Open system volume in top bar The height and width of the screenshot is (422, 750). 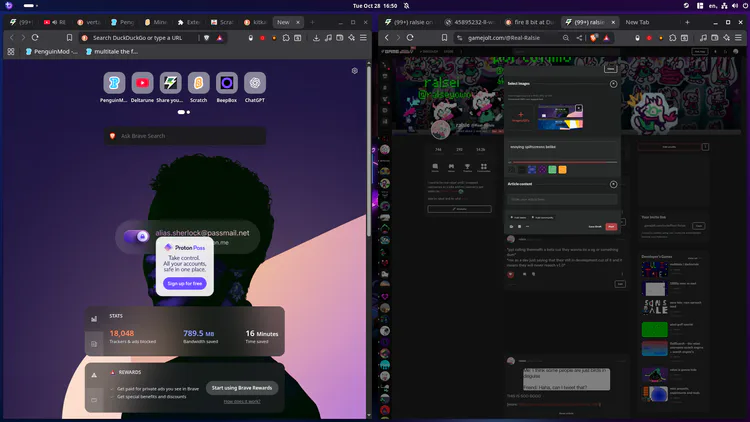[x=735, y=6]
